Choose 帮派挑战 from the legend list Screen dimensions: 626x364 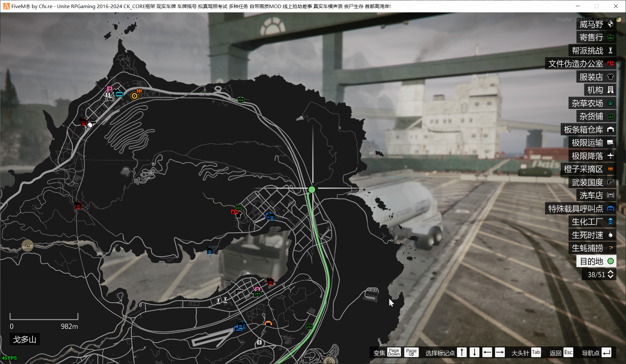coord(592,50)
